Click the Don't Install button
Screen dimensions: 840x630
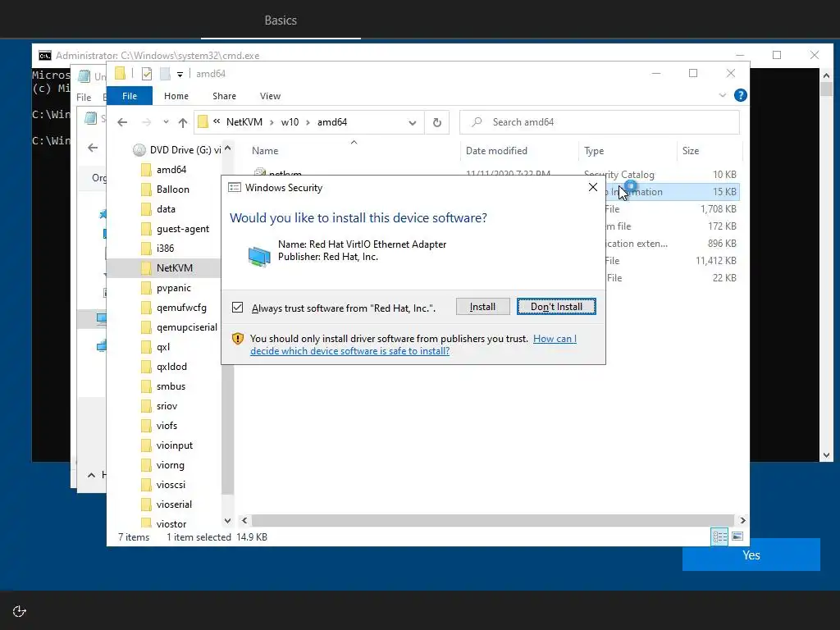pos(556,307)
